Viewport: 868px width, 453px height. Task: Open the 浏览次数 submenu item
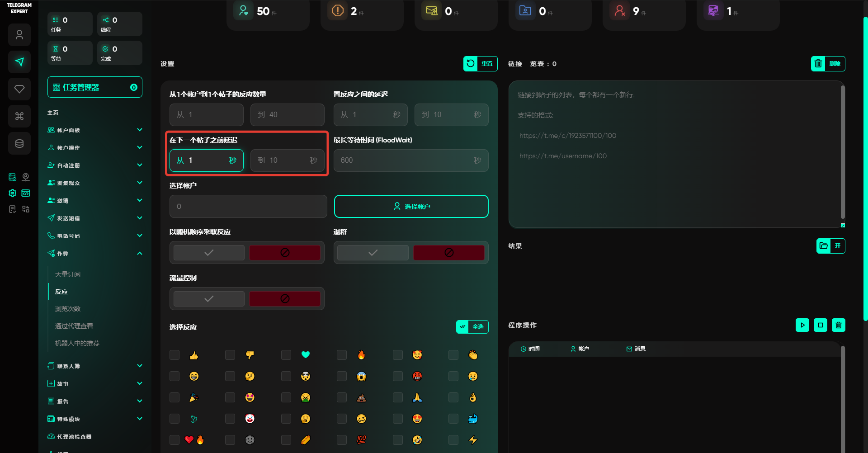click(x=68, y=309)
